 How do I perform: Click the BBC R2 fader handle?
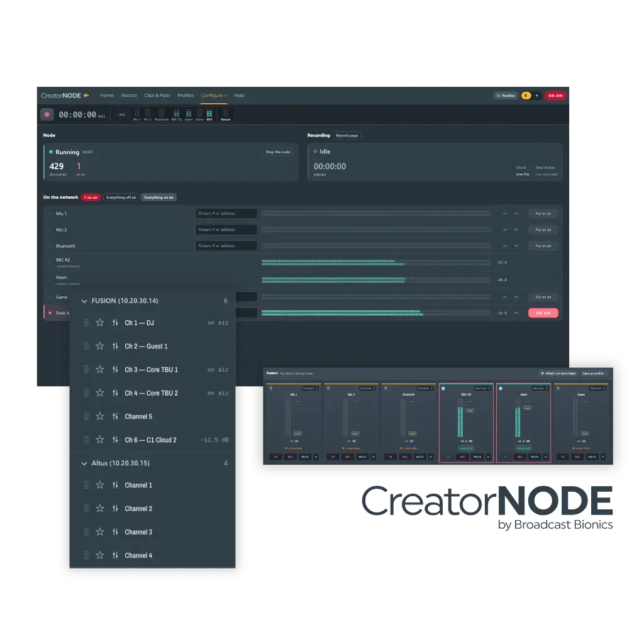pos(470,411)
